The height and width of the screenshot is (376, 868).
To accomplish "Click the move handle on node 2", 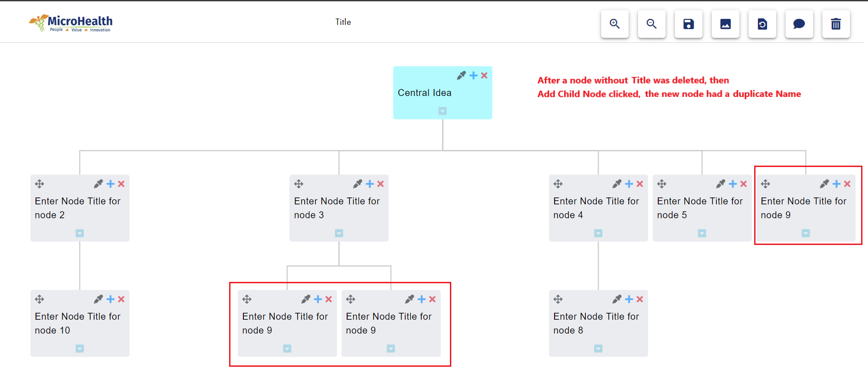I will coord(39,184).
